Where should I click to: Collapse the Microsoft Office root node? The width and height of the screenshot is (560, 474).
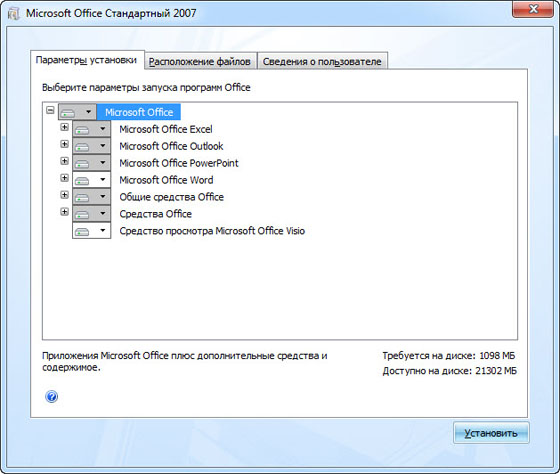[x=50, y=110]
